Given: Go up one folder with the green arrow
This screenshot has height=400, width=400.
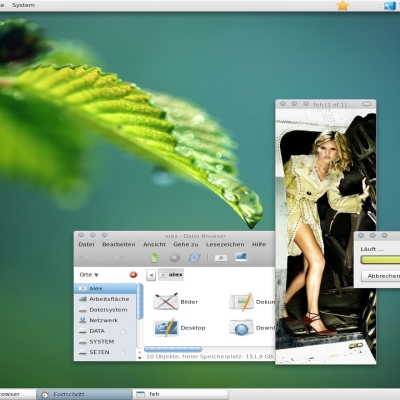Looking at the screenshot, I should [x=154, y=257].
